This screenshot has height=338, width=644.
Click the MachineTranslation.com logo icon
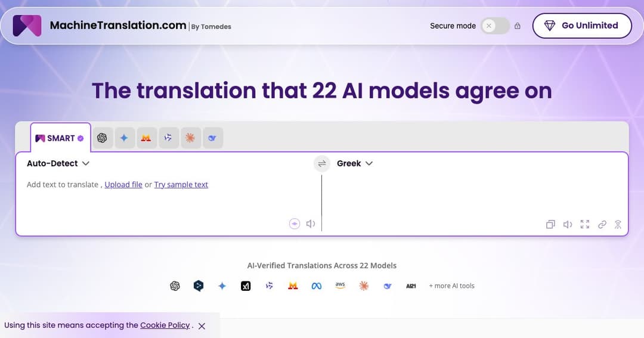[x=27, y=26]
